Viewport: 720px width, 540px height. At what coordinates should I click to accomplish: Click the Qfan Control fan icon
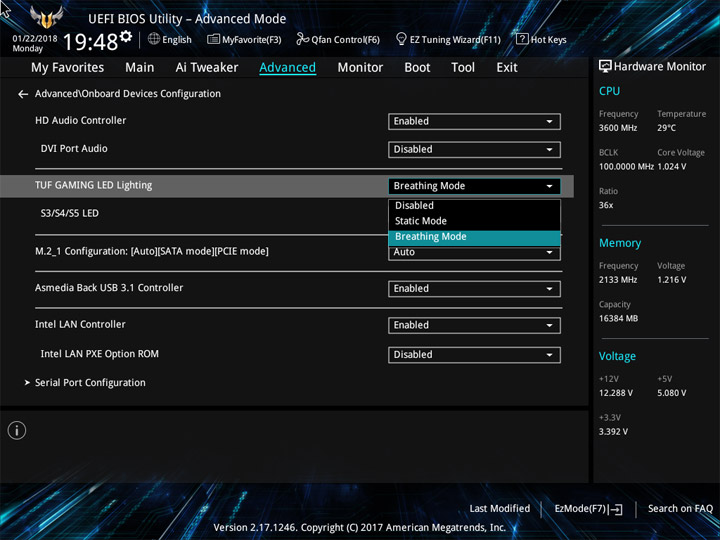[302, 39]
